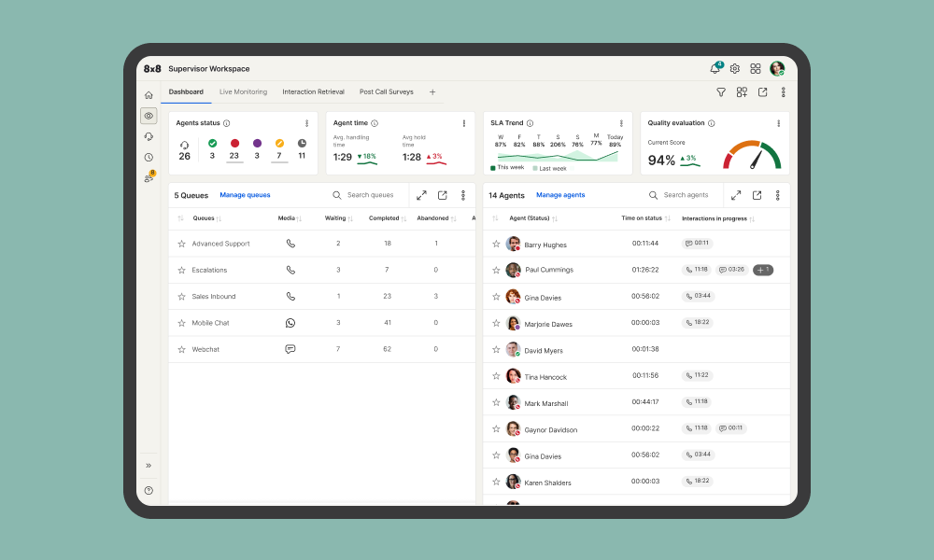
Task: Favorite the Escalations queue star
Action: pyautogui.click(x=182, y=270)
